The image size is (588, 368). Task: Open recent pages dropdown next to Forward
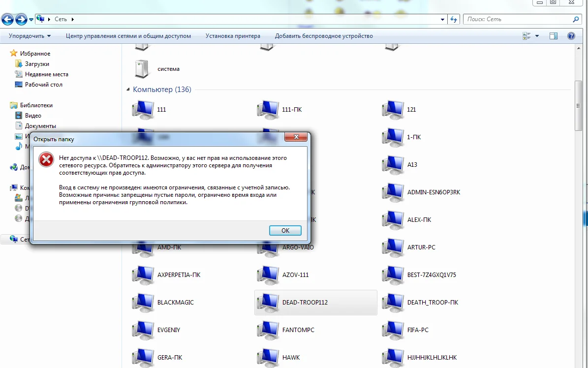pos(31,20)
